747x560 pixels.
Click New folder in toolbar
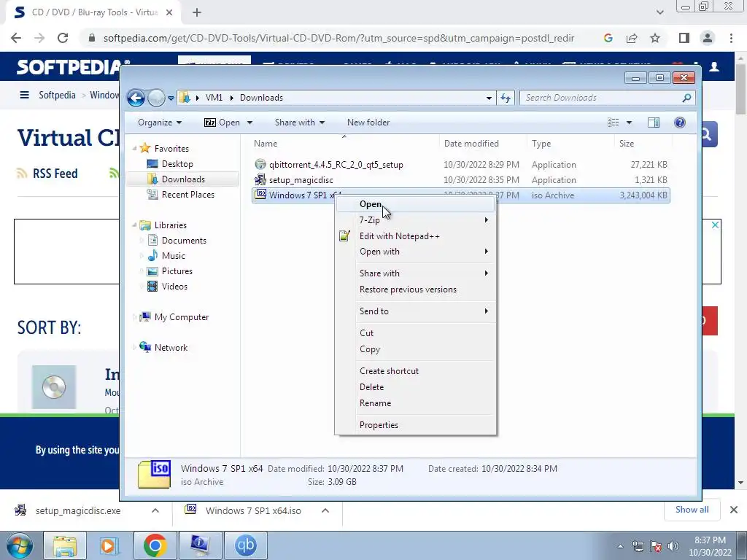pyautogui.click(x=368, y=122)
